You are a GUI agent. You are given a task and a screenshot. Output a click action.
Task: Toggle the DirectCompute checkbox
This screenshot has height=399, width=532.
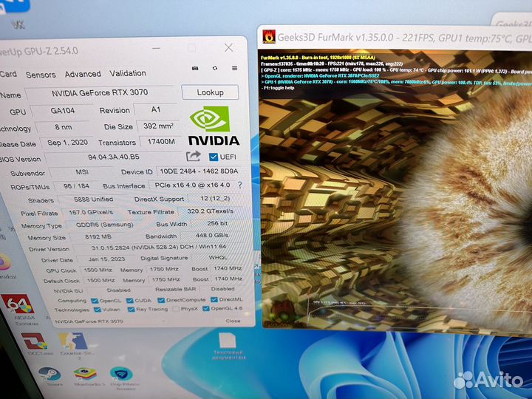(x=161, y=300)
